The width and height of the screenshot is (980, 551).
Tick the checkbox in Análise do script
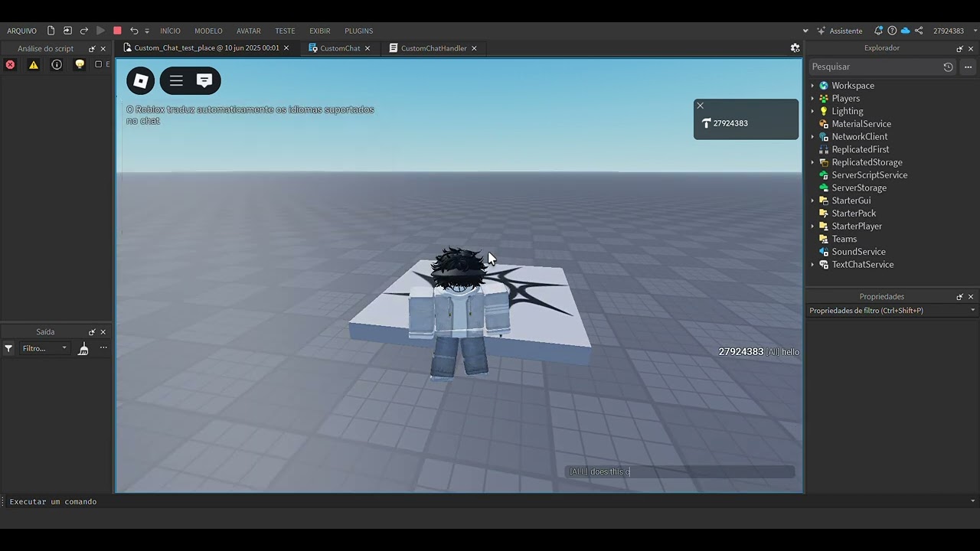click(x=98, y=64)
